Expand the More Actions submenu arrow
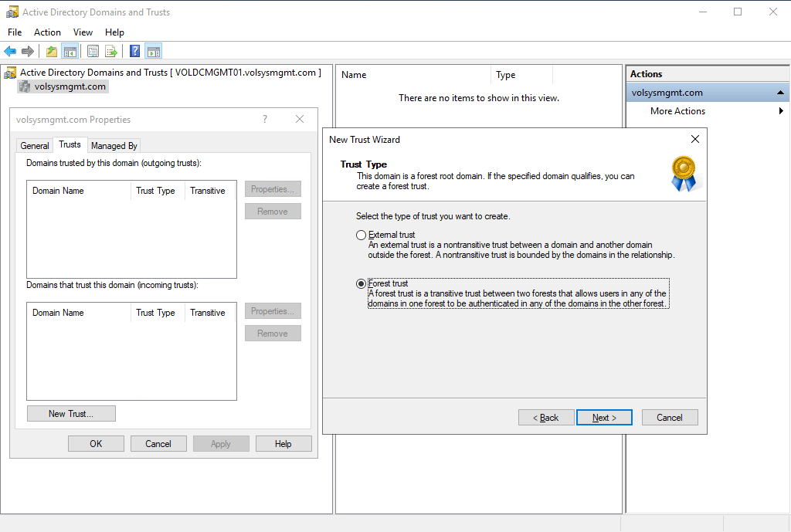The image size is (791, 532). click(x=781, y=111)
